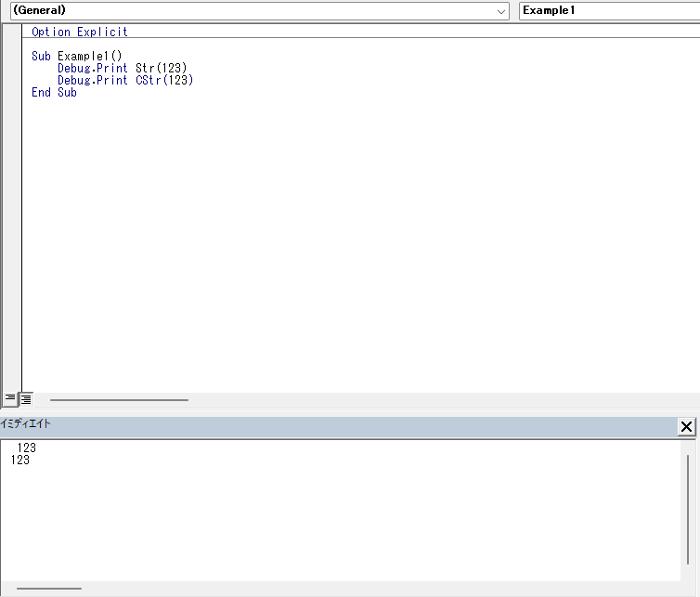Open the Example1 procedure dropdown
The height and width of the screenshot is (597, 700).
point(609,11)
